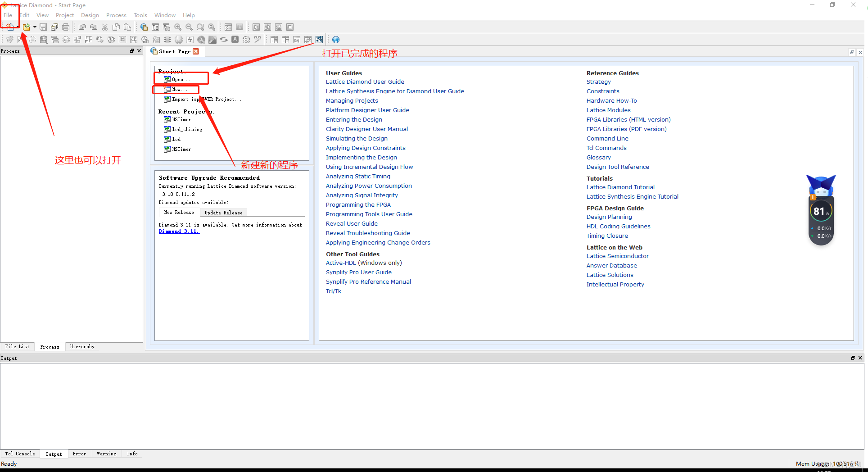868x472 pixels.
Task: Select the Info tab
Action: 132,454
